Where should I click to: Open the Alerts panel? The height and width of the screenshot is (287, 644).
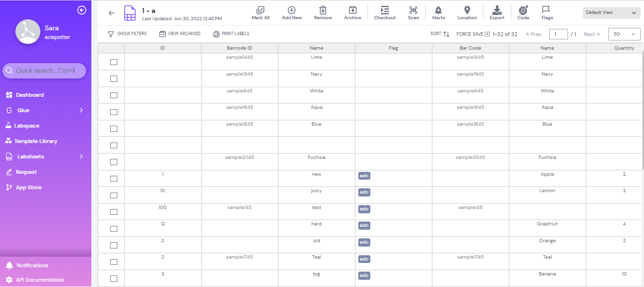click(x=438, y=12)
